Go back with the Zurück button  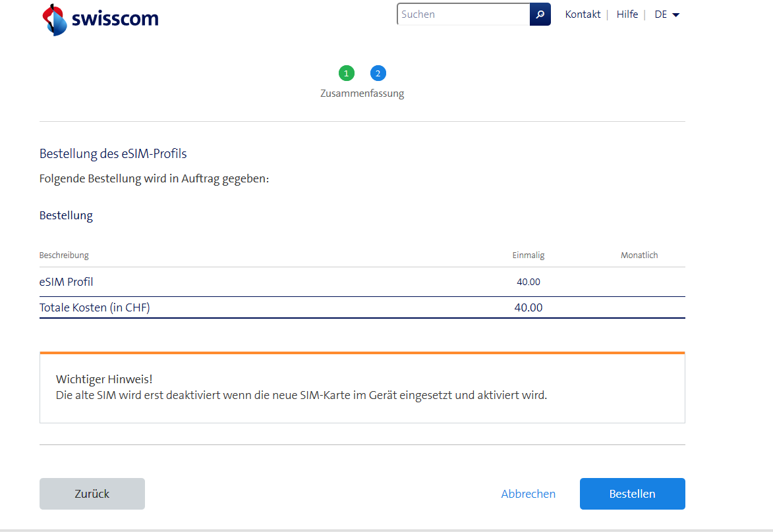click(x=92, y=494)
